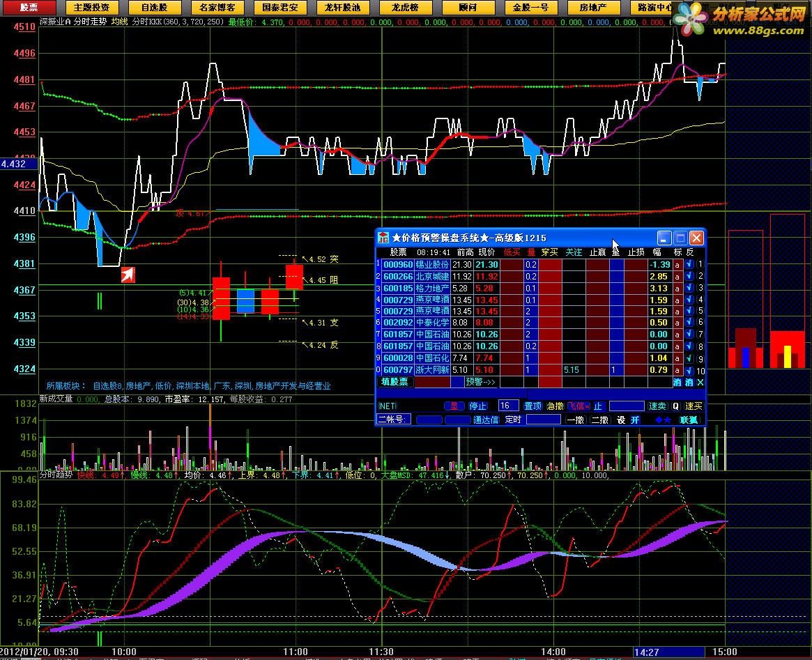This screenshot has width=812, height=660.
Task: Click the red arrow buy signal marker
Action: pyautogui.click(x=128, y=275)
